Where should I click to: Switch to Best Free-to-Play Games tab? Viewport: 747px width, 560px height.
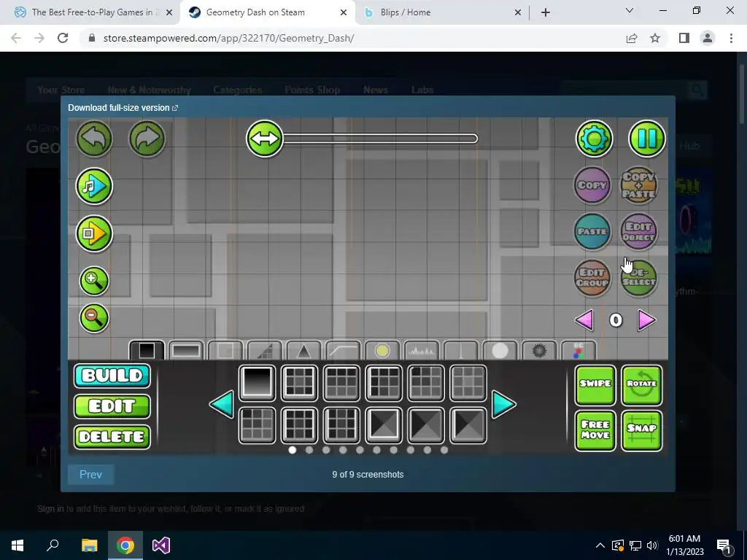click(93, 12)
